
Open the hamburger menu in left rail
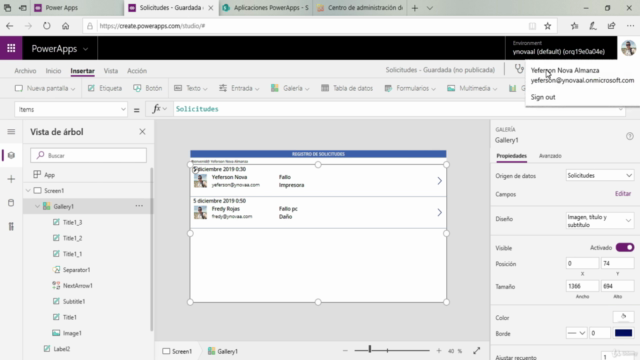11,131
